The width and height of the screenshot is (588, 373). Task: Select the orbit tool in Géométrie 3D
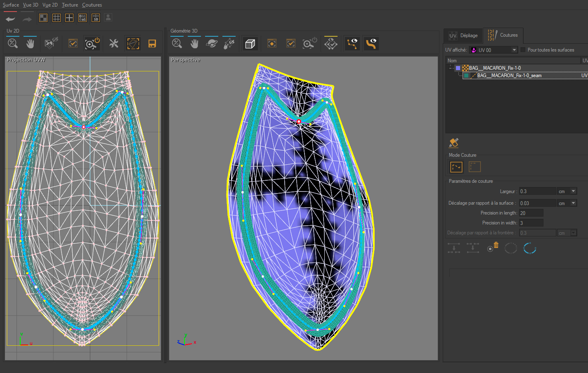(x=212, y=44)
